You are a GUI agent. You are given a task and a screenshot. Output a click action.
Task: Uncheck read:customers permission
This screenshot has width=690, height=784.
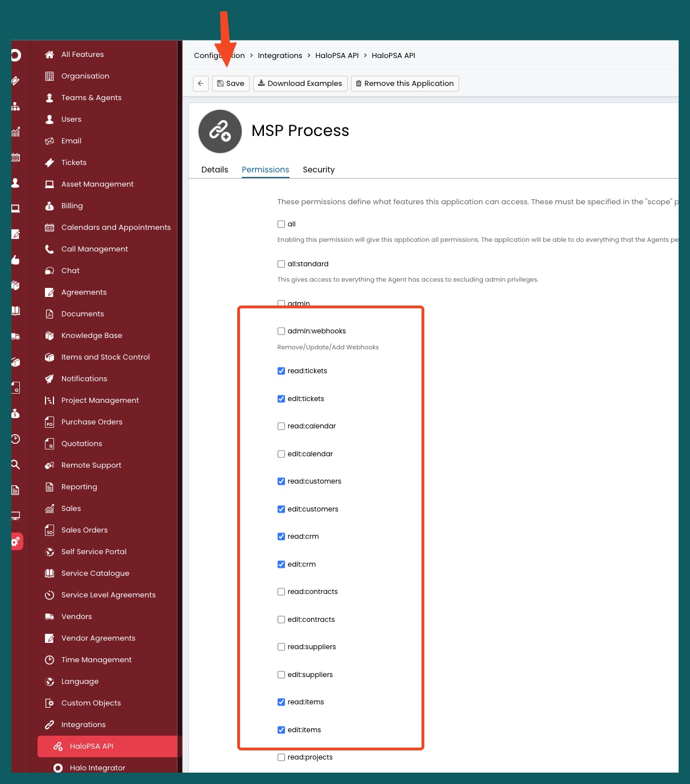point(281,481)
